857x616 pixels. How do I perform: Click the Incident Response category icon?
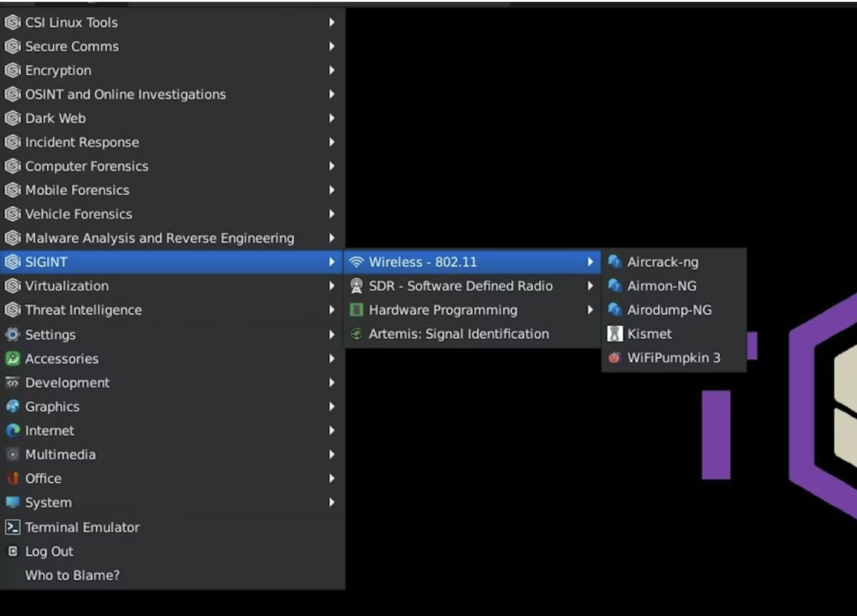[x=13, y=142]
